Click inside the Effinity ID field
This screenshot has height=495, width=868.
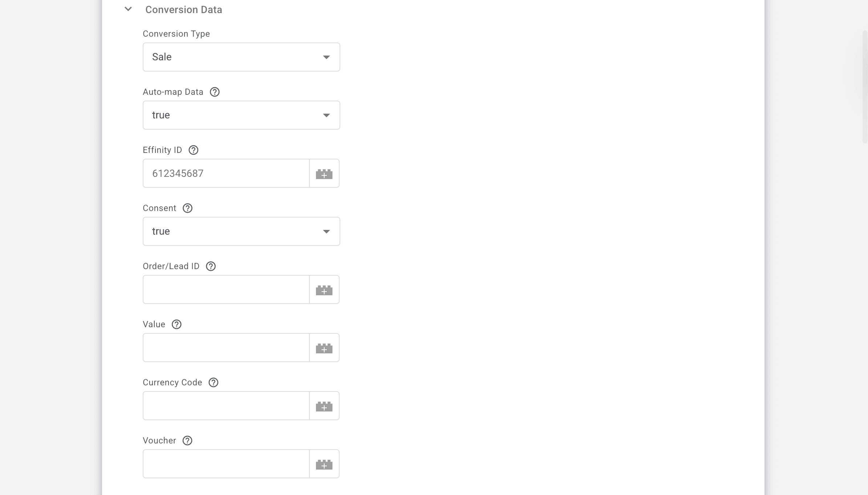225,173
